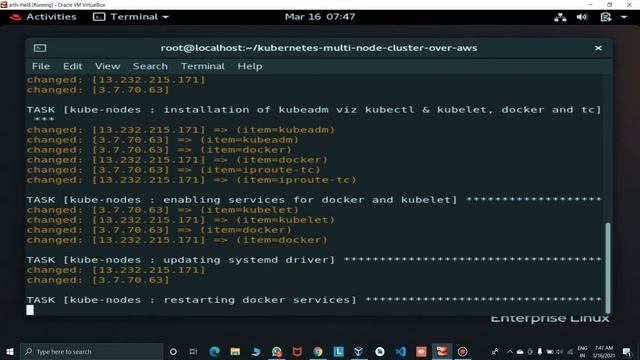
Task: Minimize the VirtualBox window
Action: tap(590, 4)
